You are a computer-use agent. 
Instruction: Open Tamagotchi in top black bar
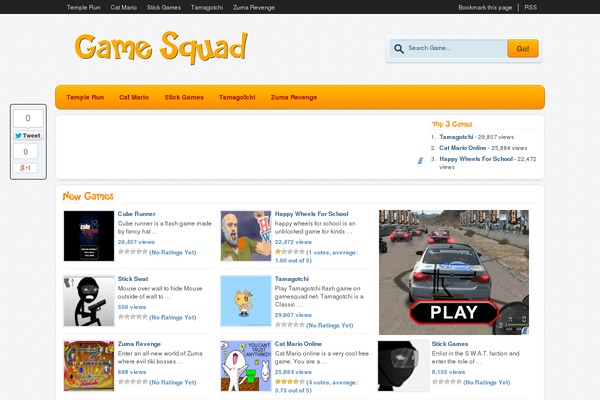(x=207, y=7)
